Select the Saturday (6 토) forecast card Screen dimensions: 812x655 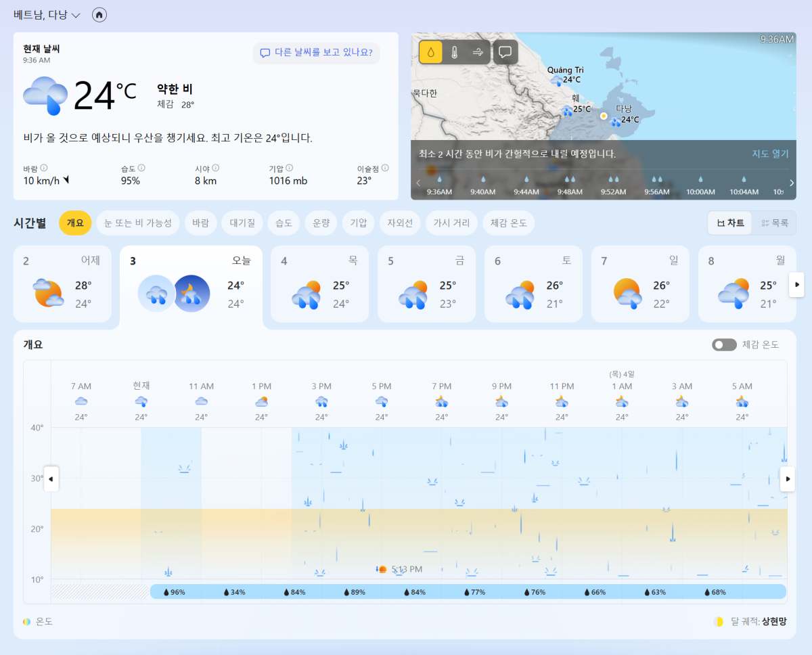[533, 284]
